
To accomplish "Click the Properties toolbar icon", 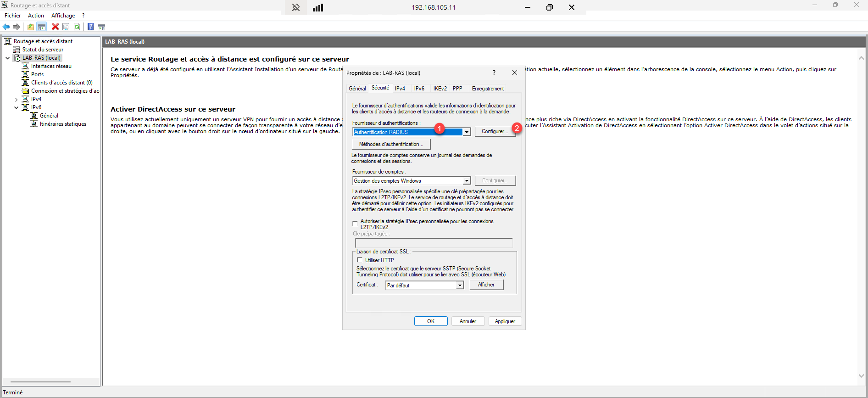I will [x=66, y=27].
